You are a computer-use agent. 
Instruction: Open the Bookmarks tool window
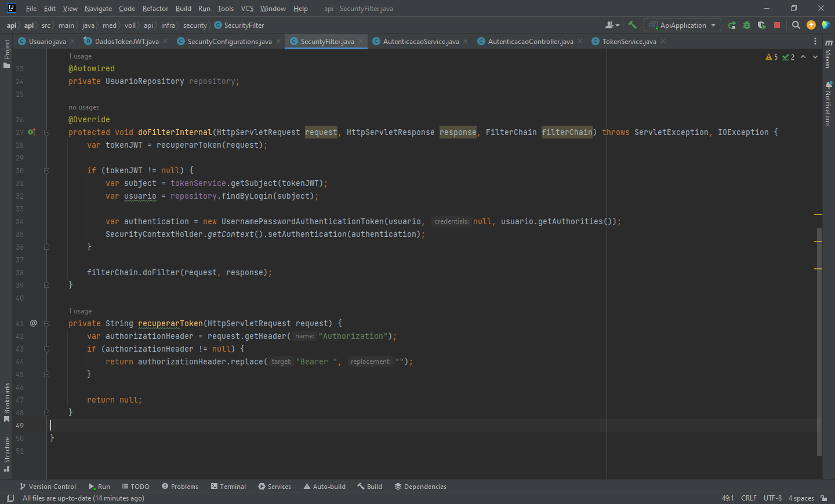pos(6,403)
